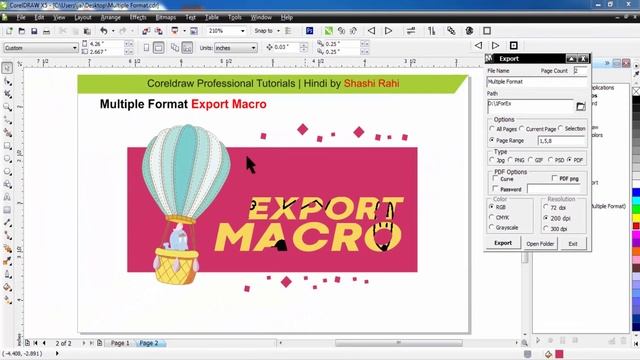Open the Arrange menu
Screen dimensions: 640x360
[110, 18]
